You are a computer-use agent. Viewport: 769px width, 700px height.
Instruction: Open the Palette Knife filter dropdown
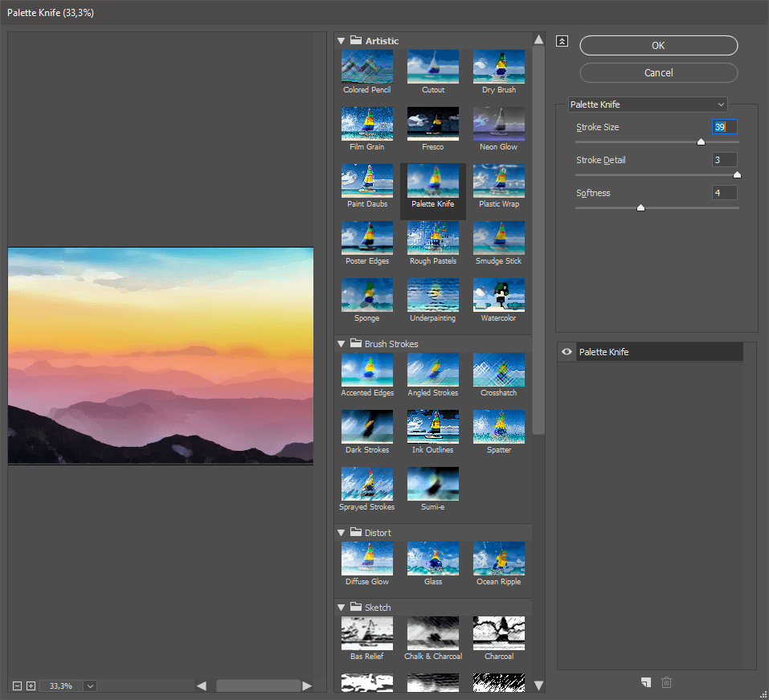648,104
